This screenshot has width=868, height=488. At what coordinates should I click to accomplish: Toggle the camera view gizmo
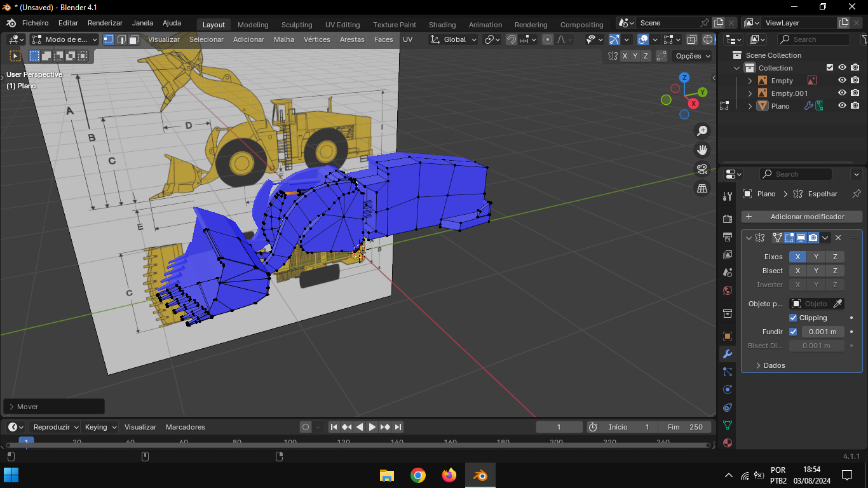pos(702,169)
